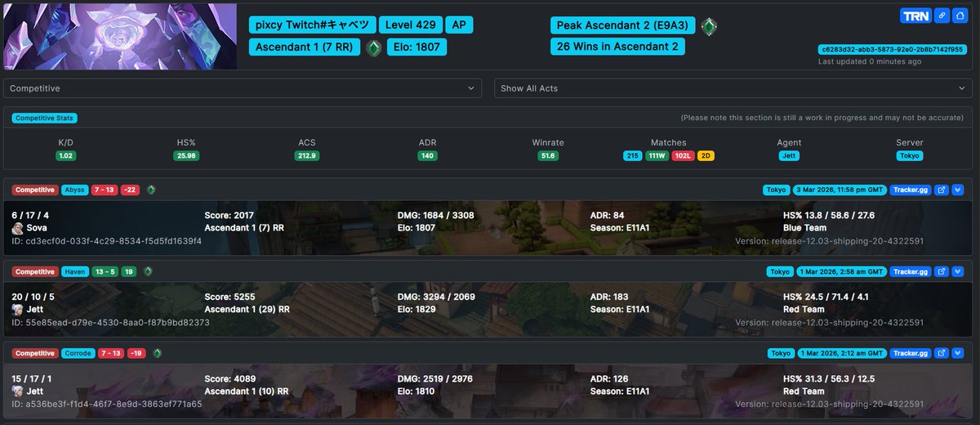Click the 1 Mar 2026, 2:12 am GMT timestamp

(841, 354)
